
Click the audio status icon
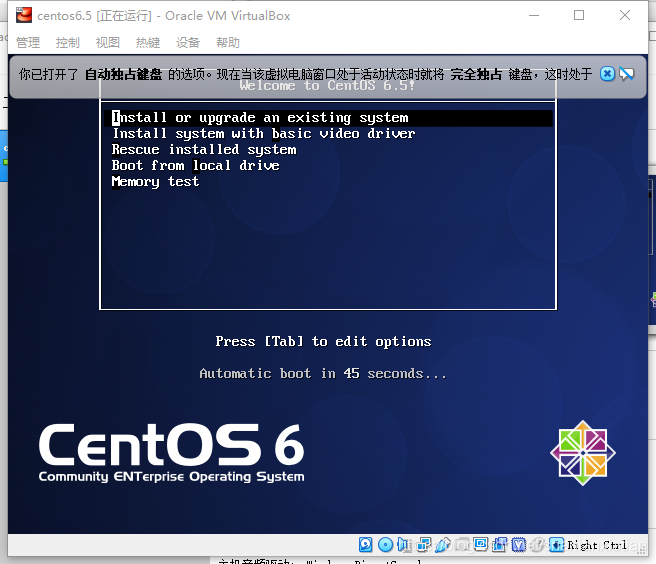(x=403, y=545)
